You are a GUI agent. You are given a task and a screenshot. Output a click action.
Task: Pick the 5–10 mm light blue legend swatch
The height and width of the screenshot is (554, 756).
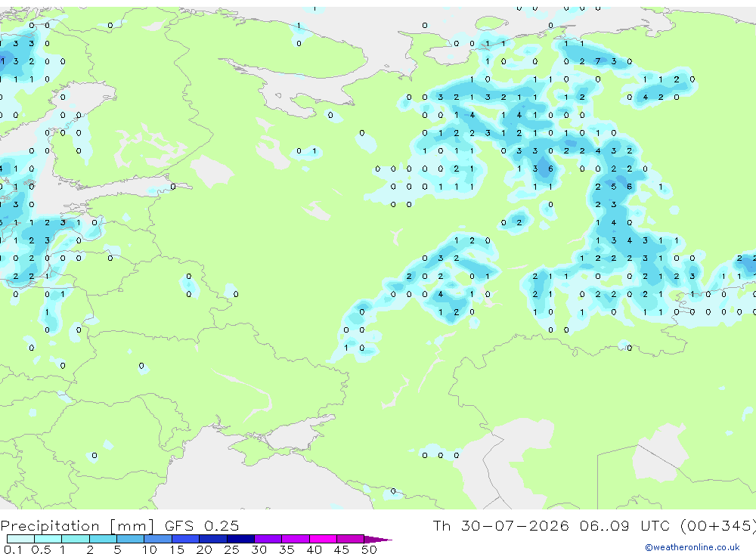tap(130, 539)
